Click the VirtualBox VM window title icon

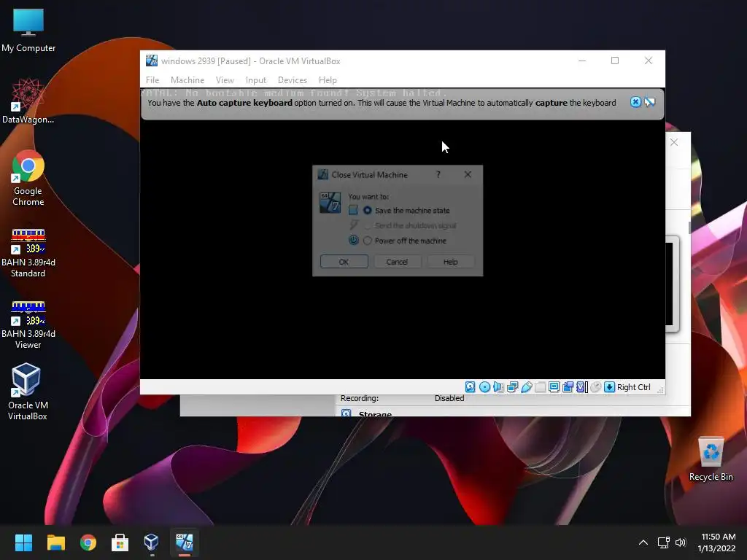point(152,61)
